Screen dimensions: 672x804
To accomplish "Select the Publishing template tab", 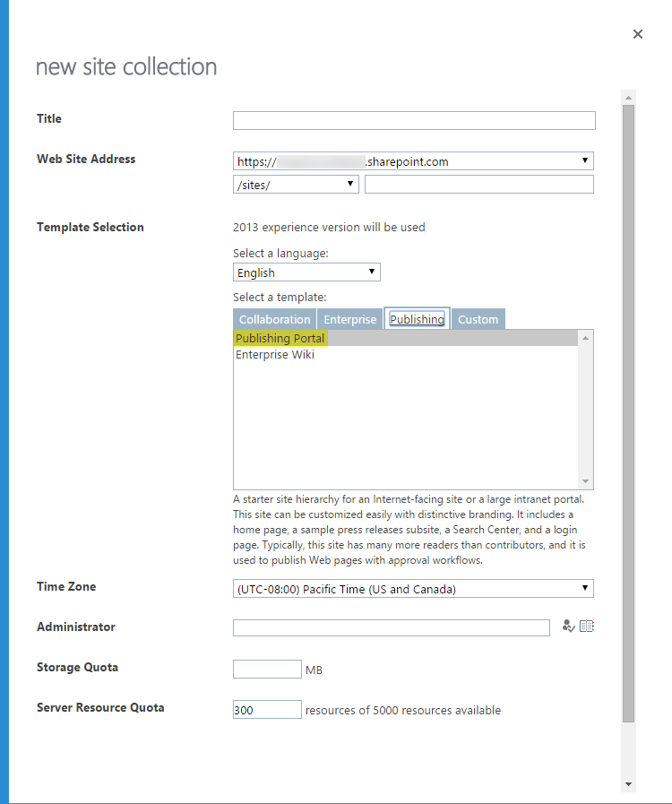I will coord(417,319).
